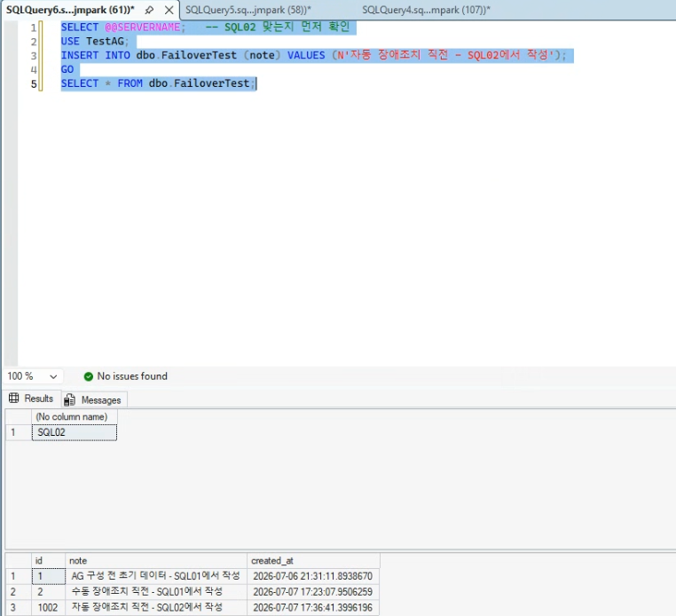676x616 pixels.
Task: Click the 'SQL02 맞는지 먼저 확인' comment
Action: (277, 27)
